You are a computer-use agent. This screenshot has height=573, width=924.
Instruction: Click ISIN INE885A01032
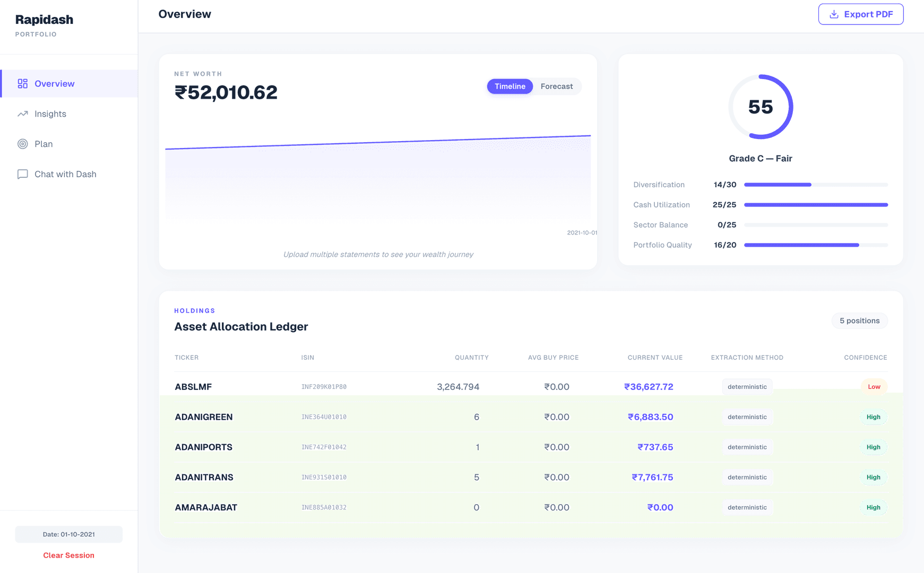[x=324, y=508]
